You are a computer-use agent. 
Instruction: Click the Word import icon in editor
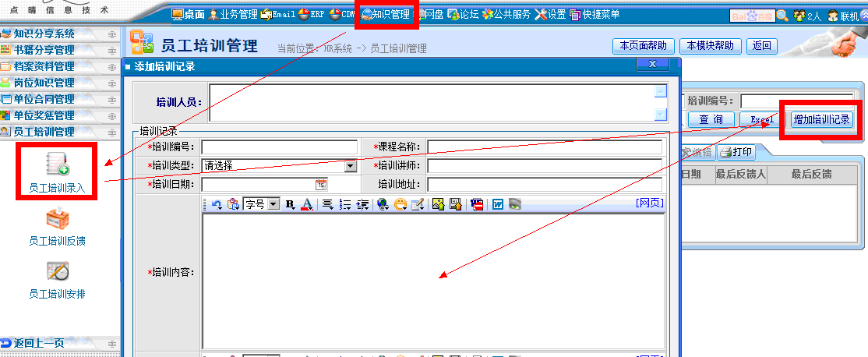(497, 204)
